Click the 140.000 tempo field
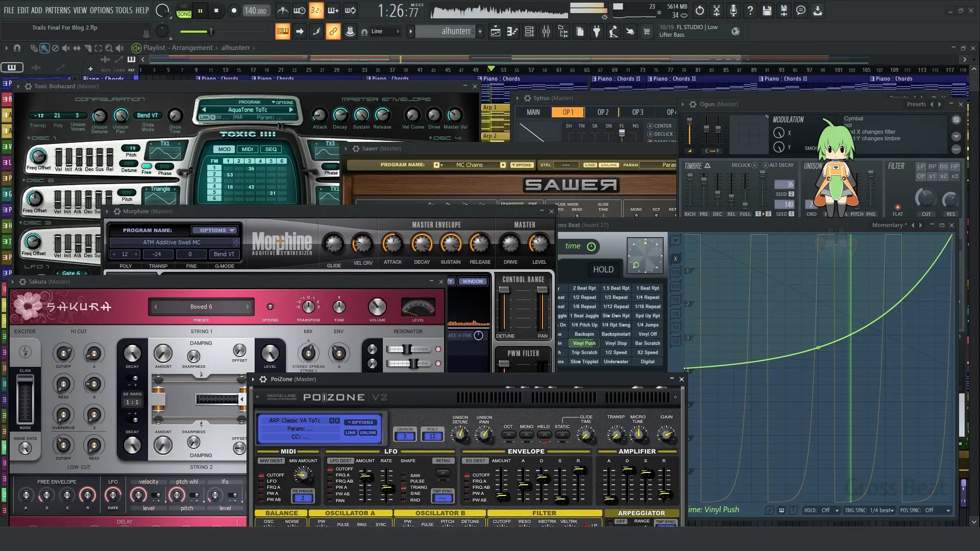 (256, 11)
